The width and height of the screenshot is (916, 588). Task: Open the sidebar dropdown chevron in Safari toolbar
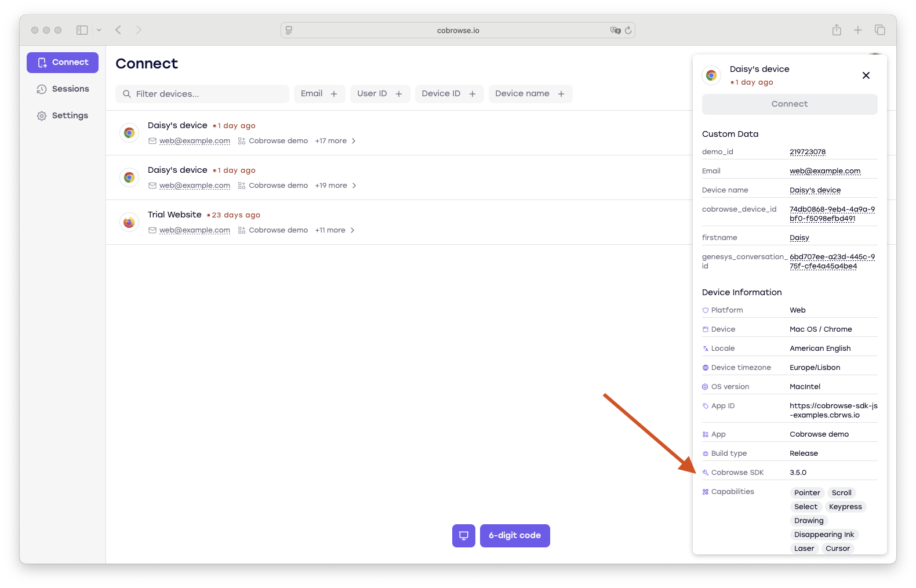tap(99, 30)
